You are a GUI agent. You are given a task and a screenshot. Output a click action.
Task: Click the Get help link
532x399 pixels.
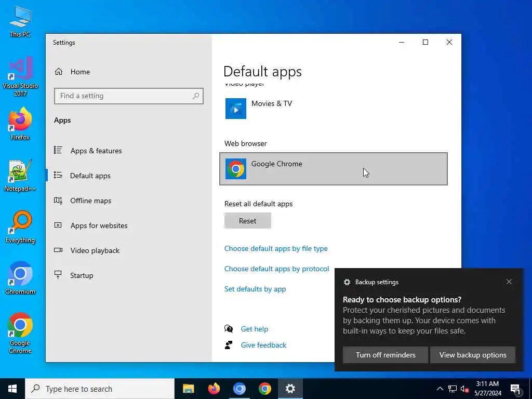click(255, 329)
